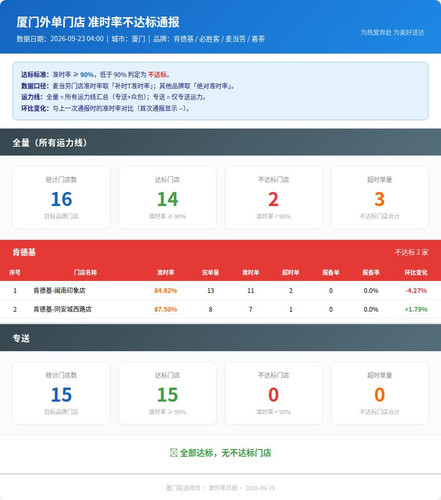Click the 达标标准 label in the info box
Screen dimensions: 441x500
point(35,74)
